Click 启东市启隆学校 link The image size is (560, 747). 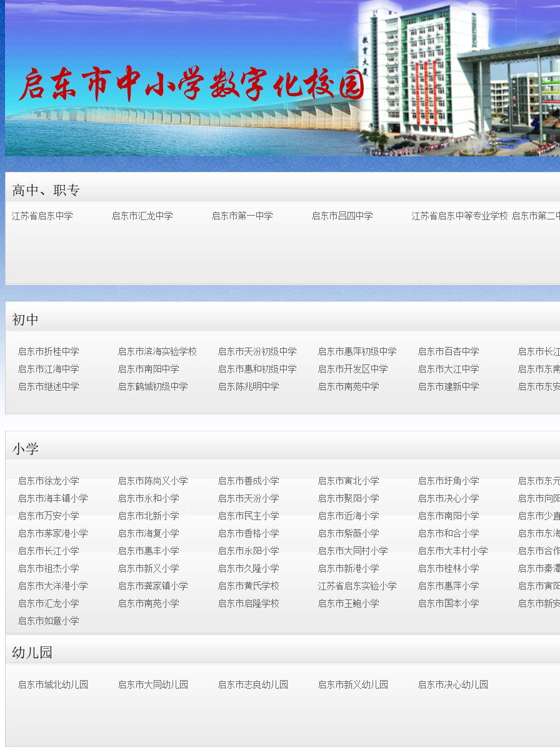point(249,603)
